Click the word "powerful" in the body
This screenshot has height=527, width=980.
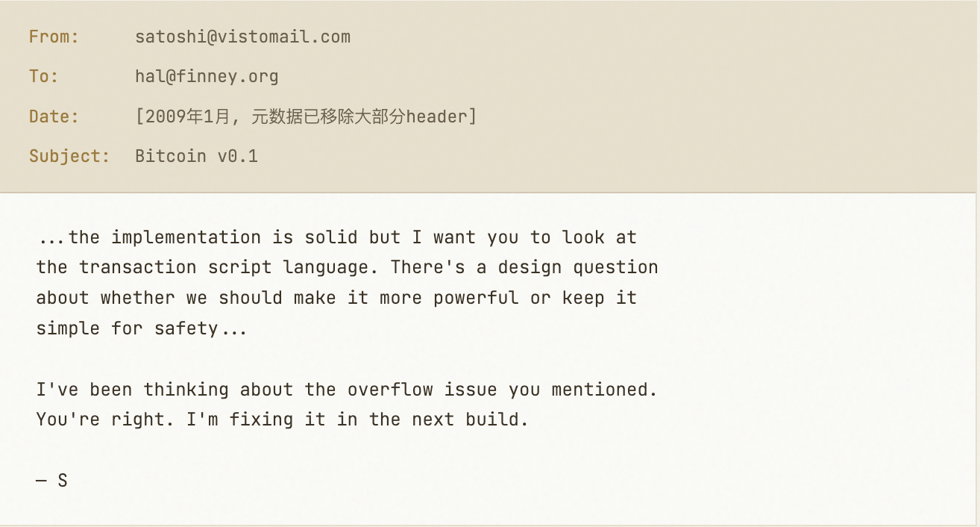[476, 298]
